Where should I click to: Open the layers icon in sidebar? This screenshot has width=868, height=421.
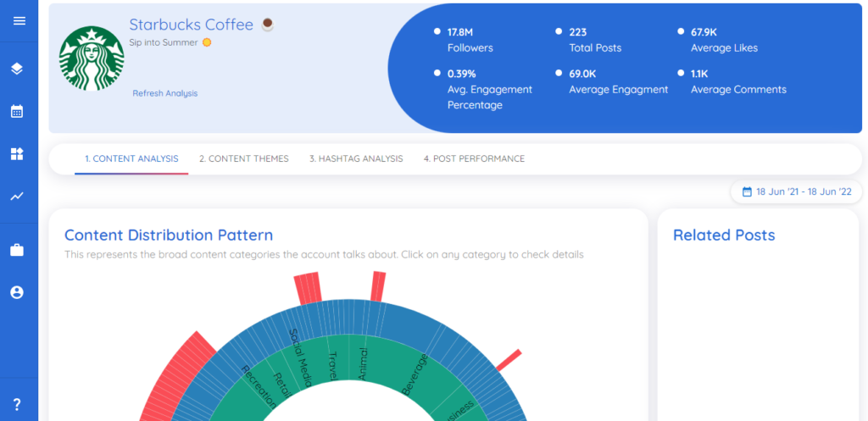point(17,69)
